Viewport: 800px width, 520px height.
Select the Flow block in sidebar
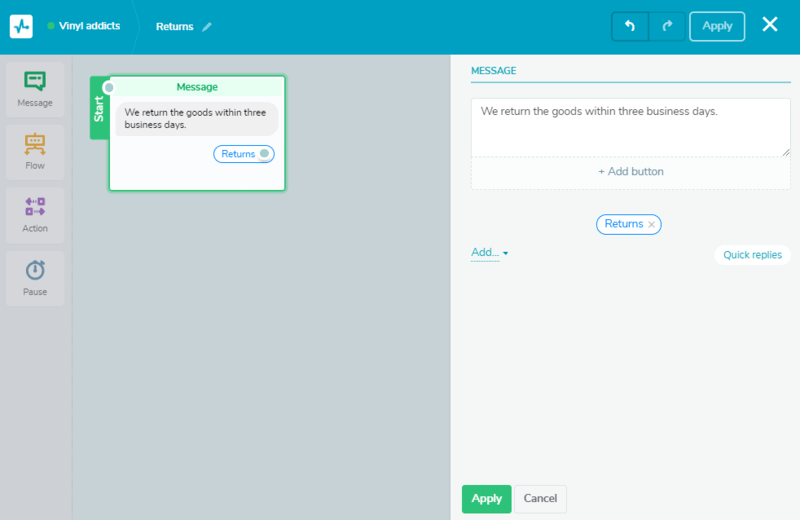35,152
